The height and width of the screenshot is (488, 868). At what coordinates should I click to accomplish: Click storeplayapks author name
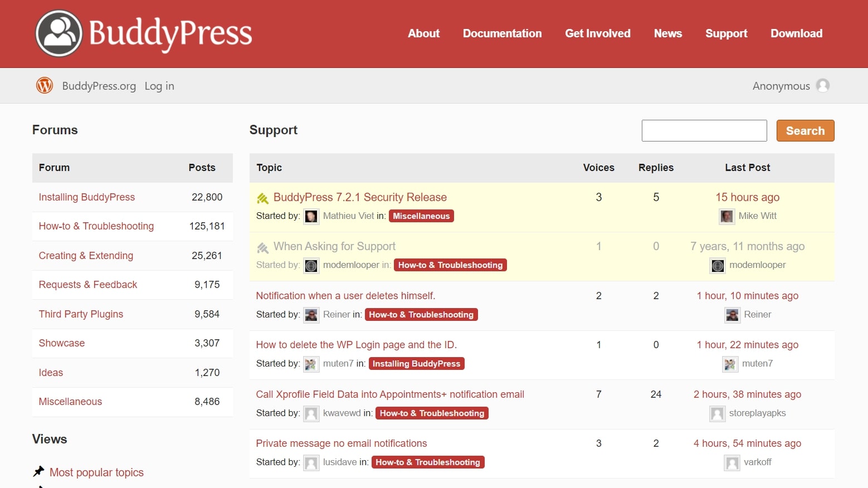point(757,413)
